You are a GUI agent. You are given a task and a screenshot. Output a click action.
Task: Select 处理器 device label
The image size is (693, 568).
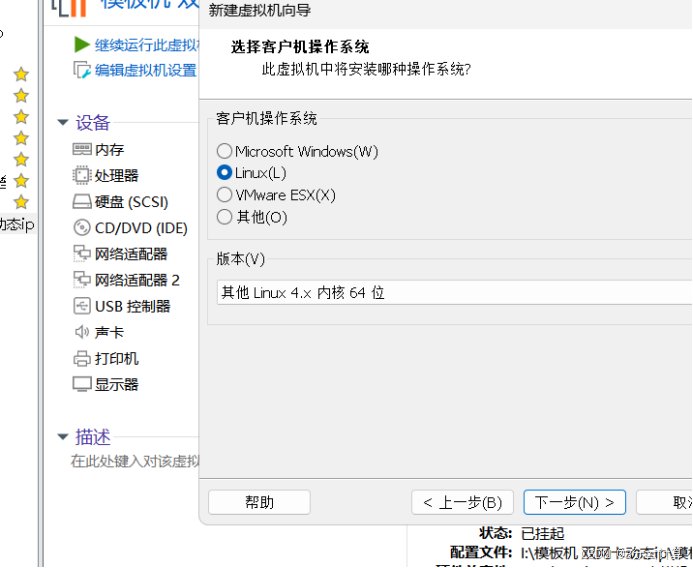coord(117,175)
